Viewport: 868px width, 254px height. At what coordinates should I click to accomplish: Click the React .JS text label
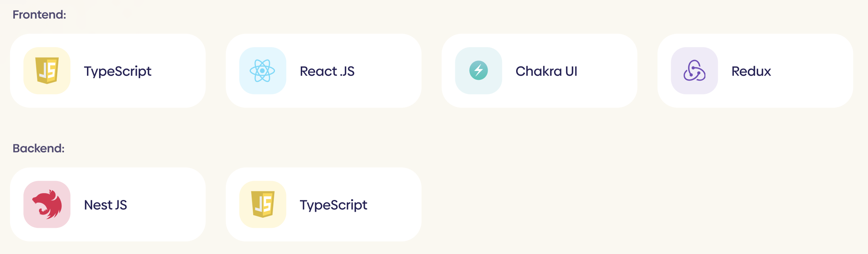pyautogui.click(x=327, y=71)
